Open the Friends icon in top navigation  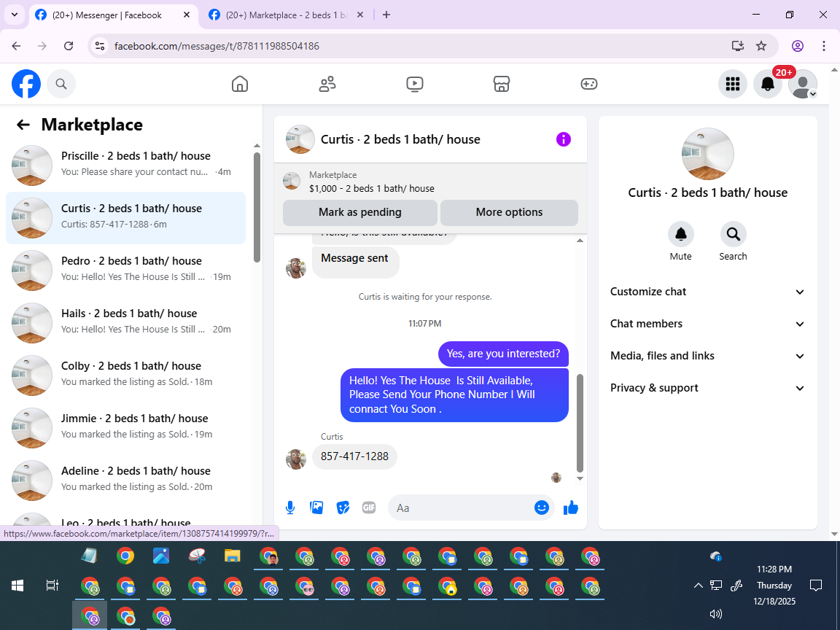point(327,84)
